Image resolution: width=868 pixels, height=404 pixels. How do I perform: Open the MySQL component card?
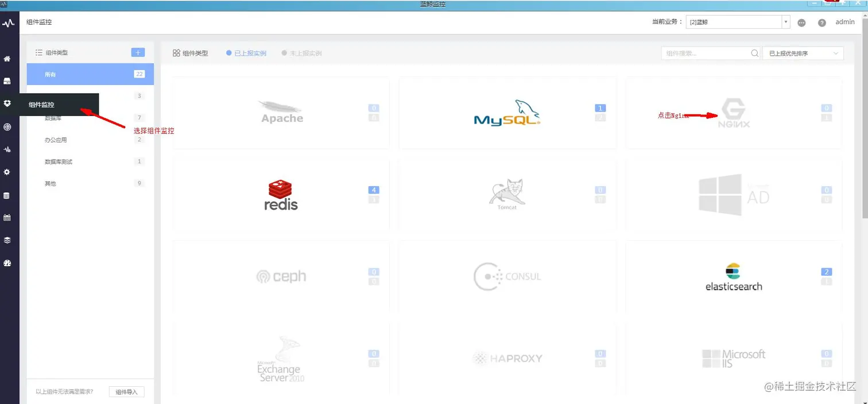tap(507, 113)
